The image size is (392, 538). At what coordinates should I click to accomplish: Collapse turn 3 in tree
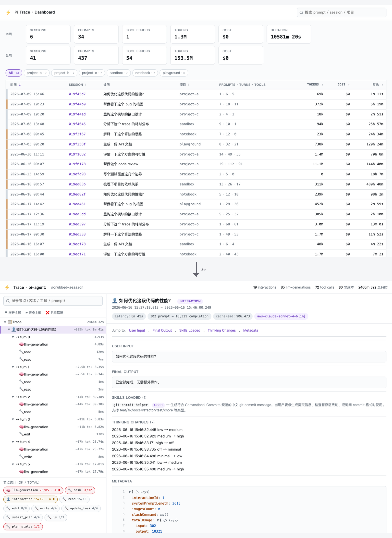point(13,419)
